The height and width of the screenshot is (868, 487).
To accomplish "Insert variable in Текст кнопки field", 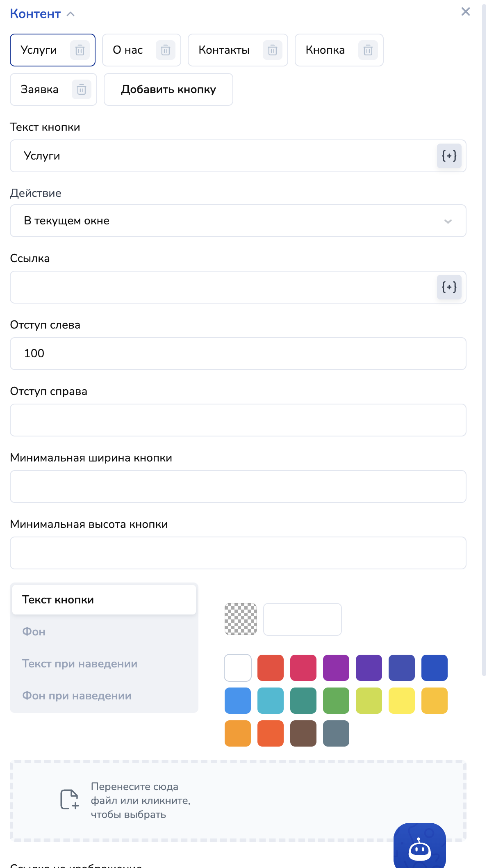I will pos(449,156).
